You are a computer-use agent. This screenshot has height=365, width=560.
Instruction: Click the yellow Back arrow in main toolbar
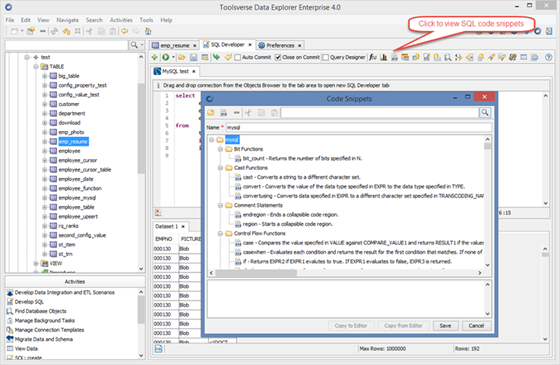124,31
